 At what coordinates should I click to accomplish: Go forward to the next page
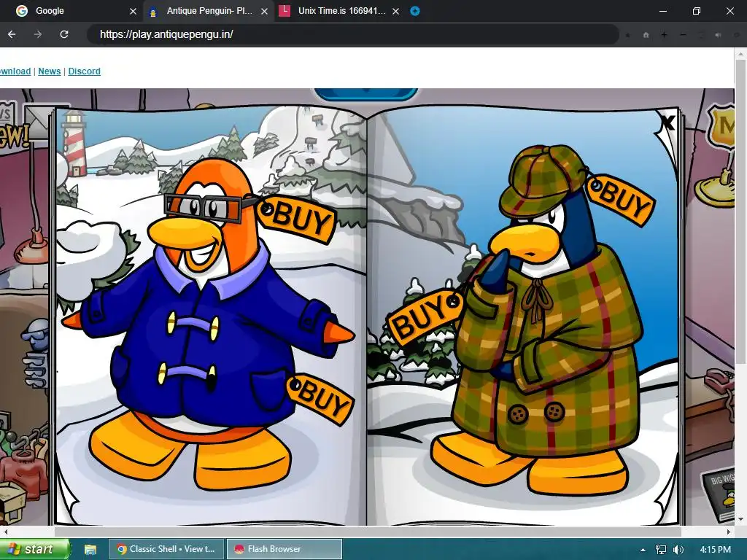click(x=38, y=34)
